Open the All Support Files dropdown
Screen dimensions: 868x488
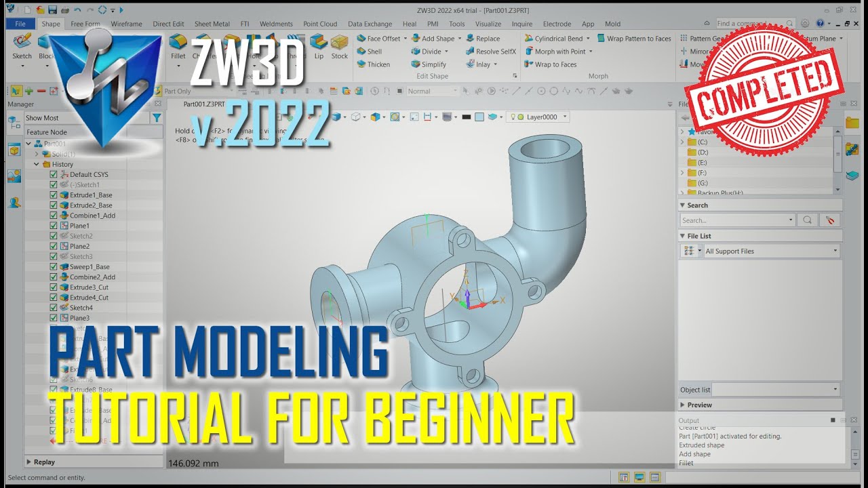pyautogui.click(x=772, y=251)
